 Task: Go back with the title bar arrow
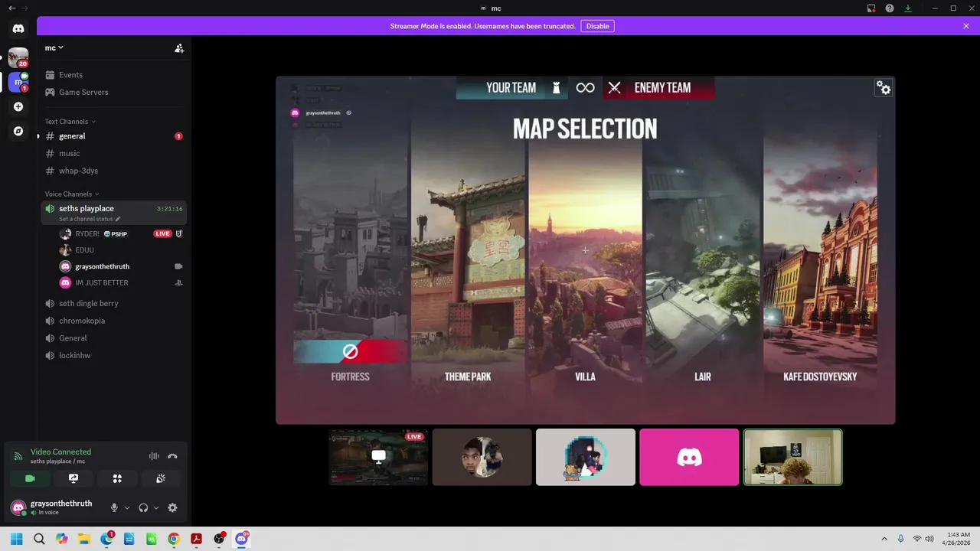point(11,8)
